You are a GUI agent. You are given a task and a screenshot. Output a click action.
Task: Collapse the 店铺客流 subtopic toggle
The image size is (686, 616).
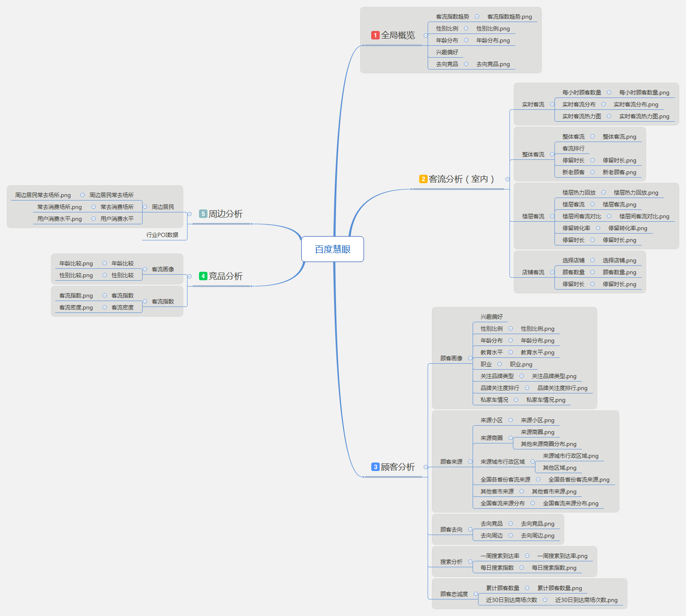pyautogui.click(x=552, y=272)
